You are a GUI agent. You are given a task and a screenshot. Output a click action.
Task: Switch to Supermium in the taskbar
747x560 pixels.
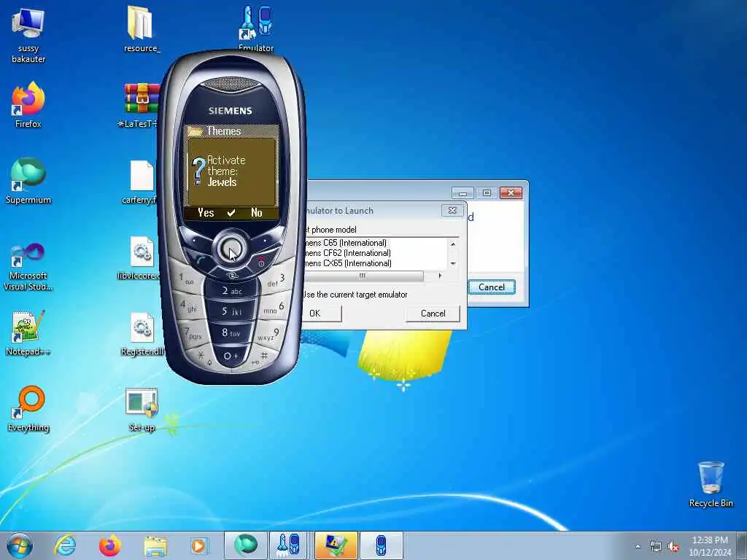pos(245,545)
